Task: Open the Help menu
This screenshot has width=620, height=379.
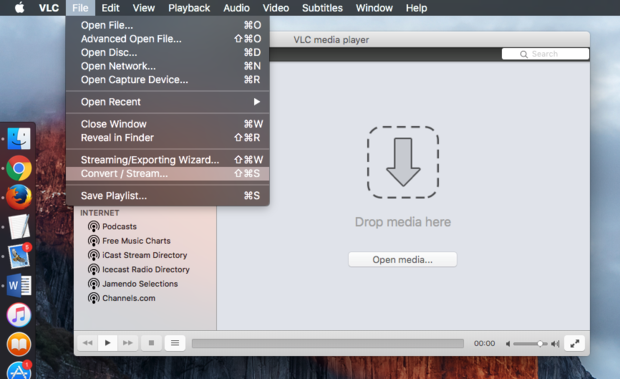Action: pyautogui.click(x=416, y=8)
